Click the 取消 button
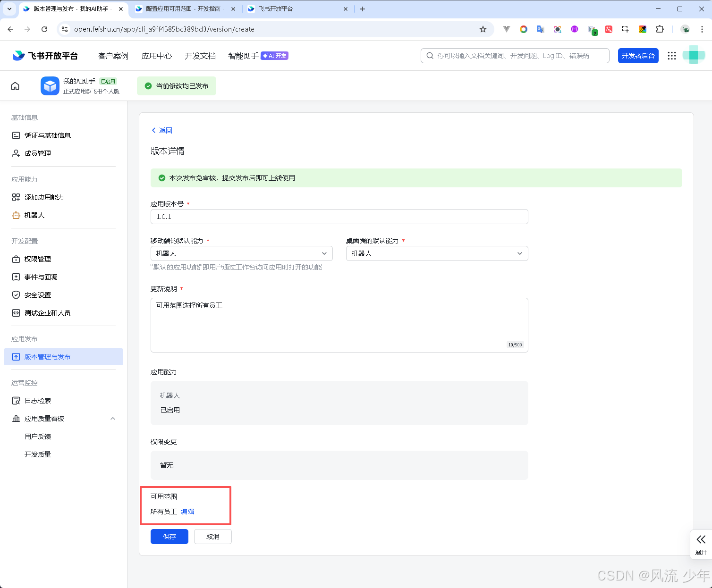The image size is (712, 588). point(212,537)
